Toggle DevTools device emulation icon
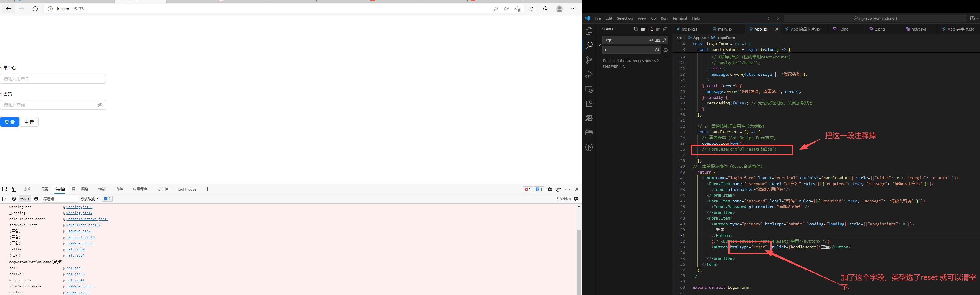 tap(14, 189)
